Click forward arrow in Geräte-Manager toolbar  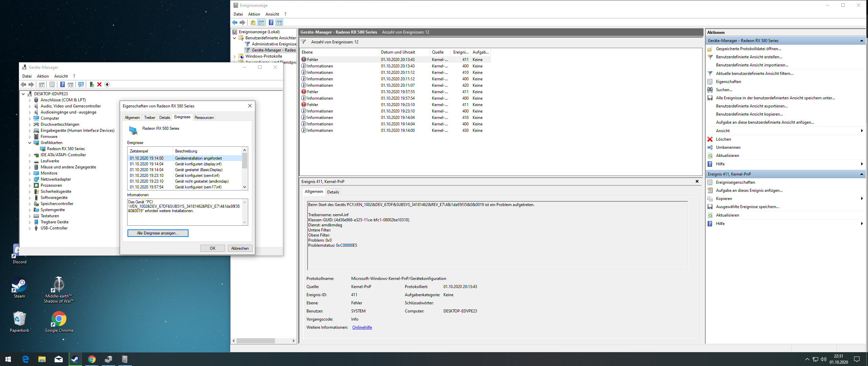point(31,84)
